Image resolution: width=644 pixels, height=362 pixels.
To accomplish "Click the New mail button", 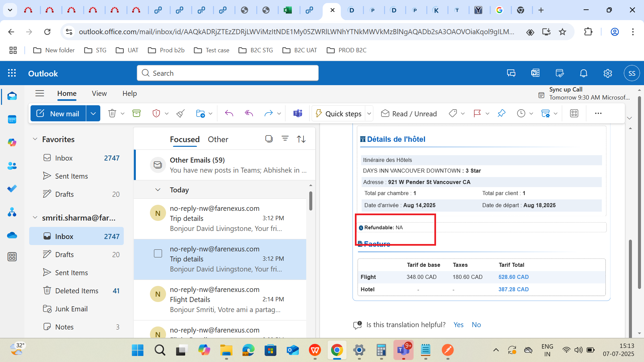I will [x=58, y=114].
